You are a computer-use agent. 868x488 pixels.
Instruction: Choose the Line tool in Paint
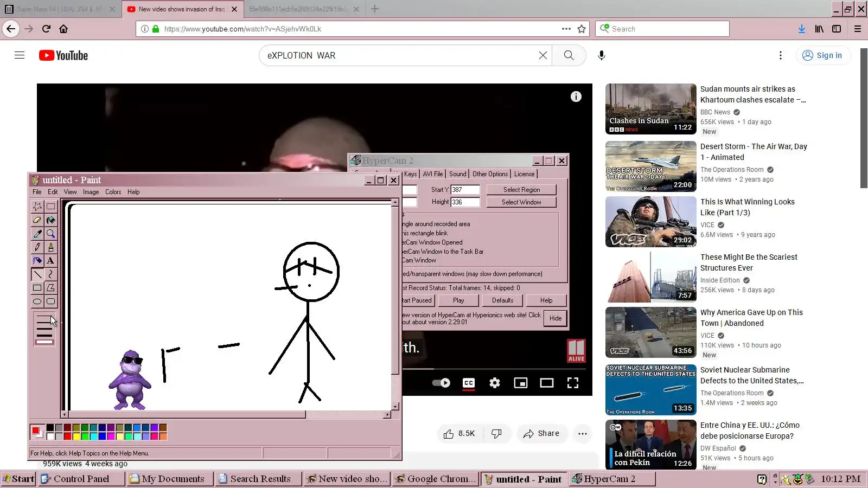coord(37,274)
